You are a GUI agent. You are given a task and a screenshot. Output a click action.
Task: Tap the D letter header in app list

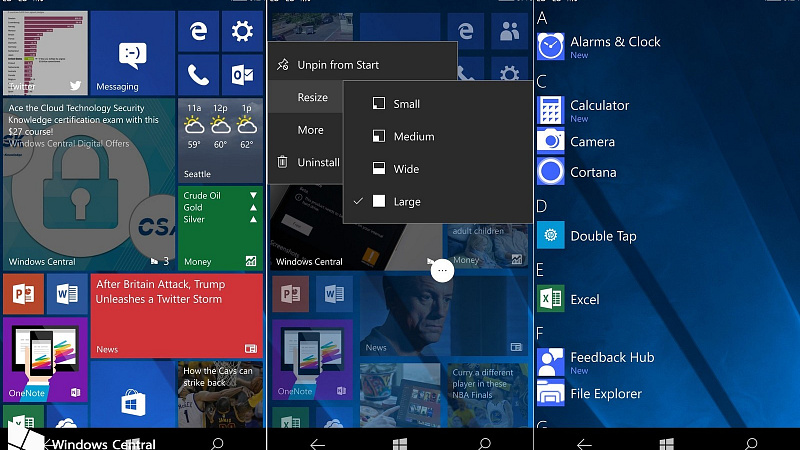[542, 206]
